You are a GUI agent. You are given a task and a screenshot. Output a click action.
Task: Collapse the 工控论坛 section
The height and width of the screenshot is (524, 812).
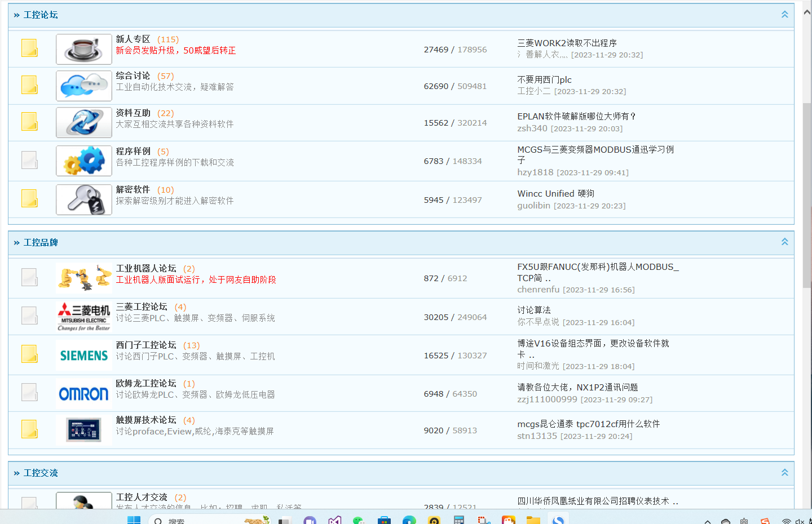coord(784,15)
